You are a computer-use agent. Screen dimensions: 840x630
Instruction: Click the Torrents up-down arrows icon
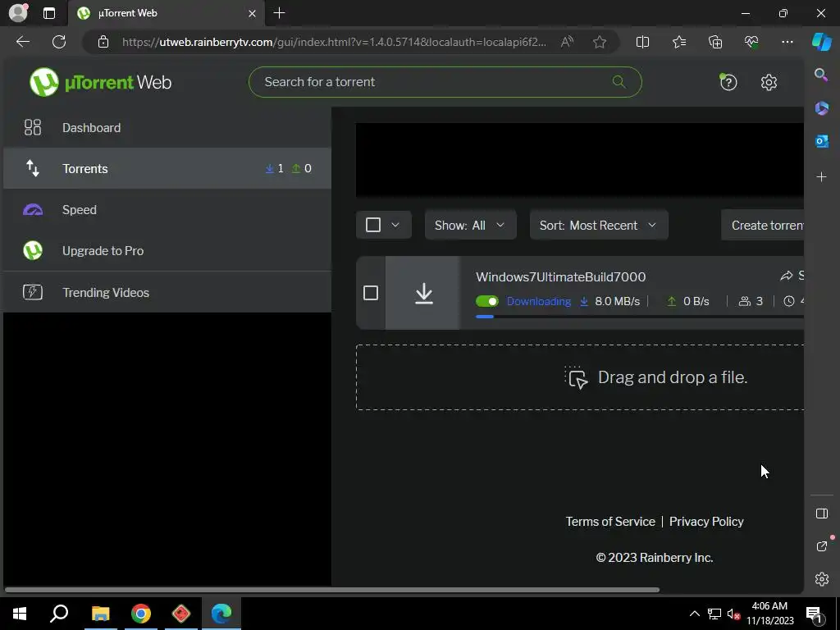click(x=33, y=168)
